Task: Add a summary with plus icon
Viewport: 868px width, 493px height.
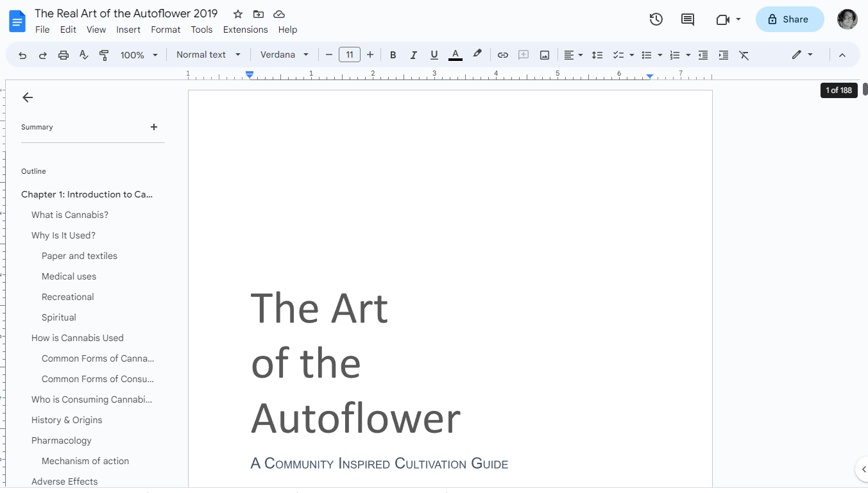Action: [x=154, y=127]
